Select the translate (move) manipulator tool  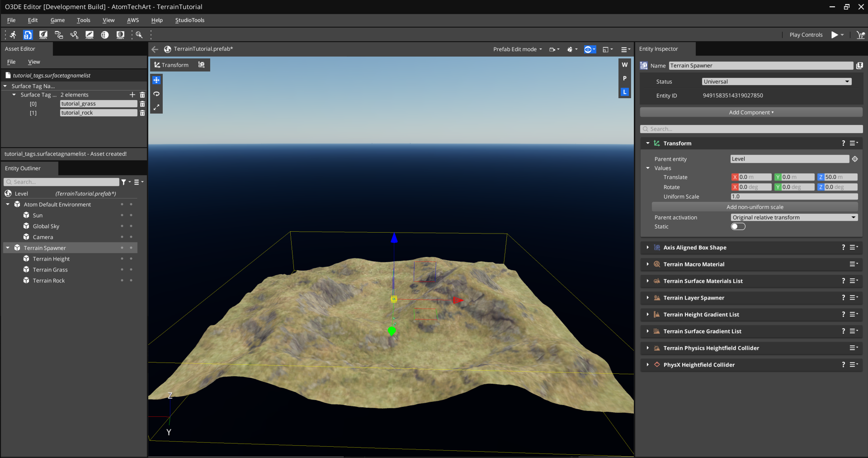(x=156, y=80)
